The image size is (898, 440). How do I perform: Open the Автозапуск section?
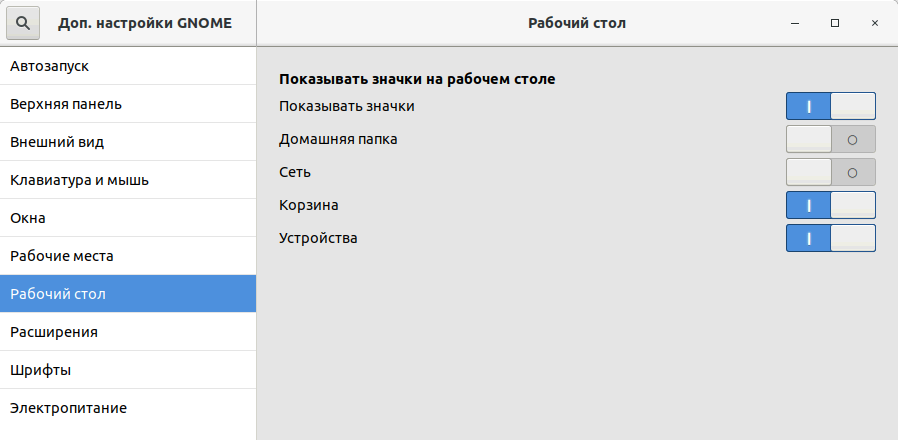(x=128, y=66)
